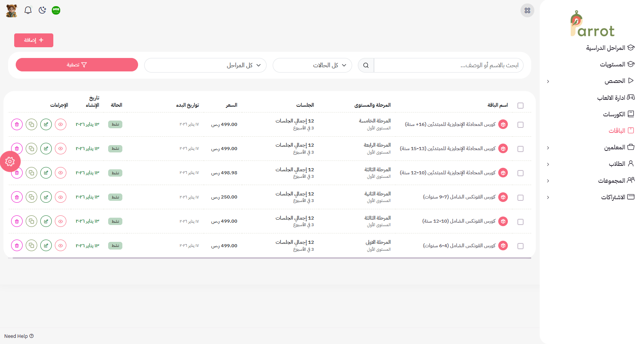Screen dimensions: 644x344
Task: Click the notification bell icon
Action: pyautogui.click(x=28, y=10)
